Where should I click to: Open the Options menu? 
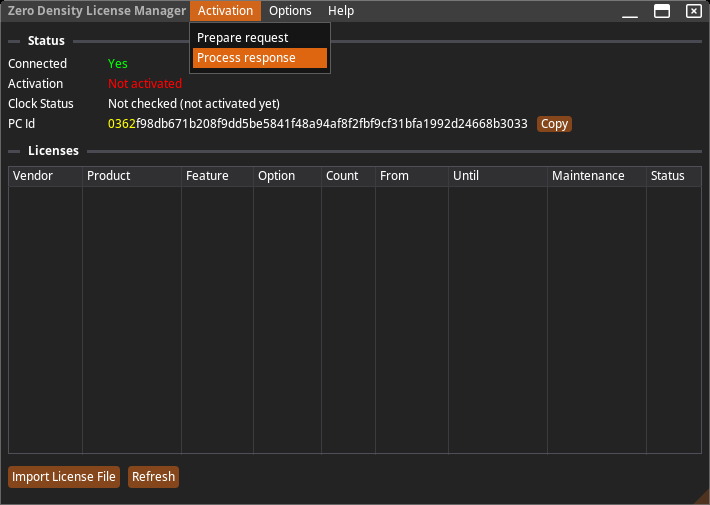[x=290, y=11]
